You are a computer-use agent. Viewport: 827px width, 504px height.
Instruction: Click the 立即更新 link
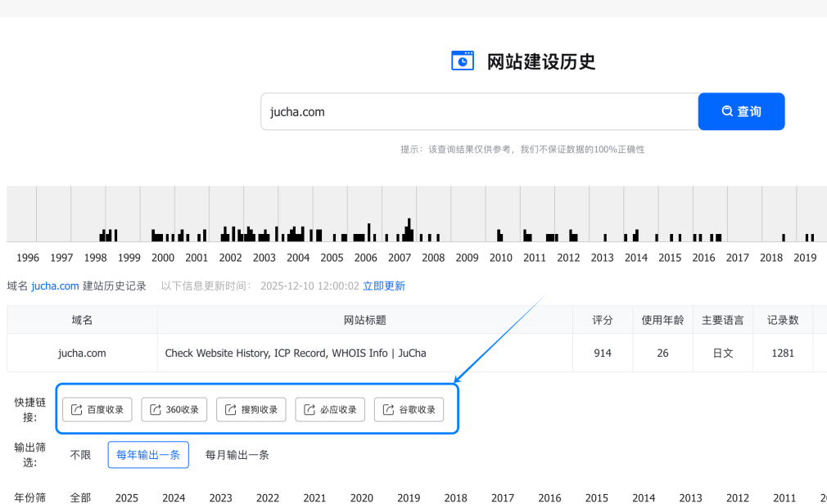(x=384, y=286)
